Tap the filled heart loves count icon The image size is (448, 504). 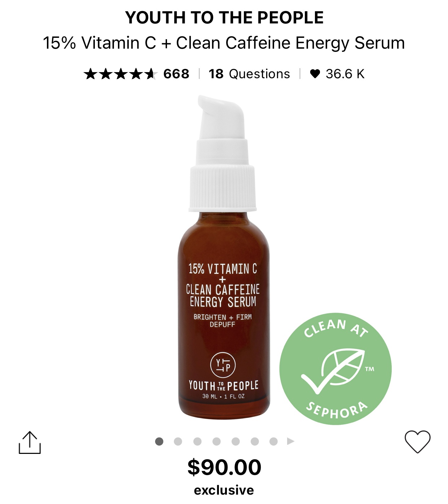tap(315, 74)
